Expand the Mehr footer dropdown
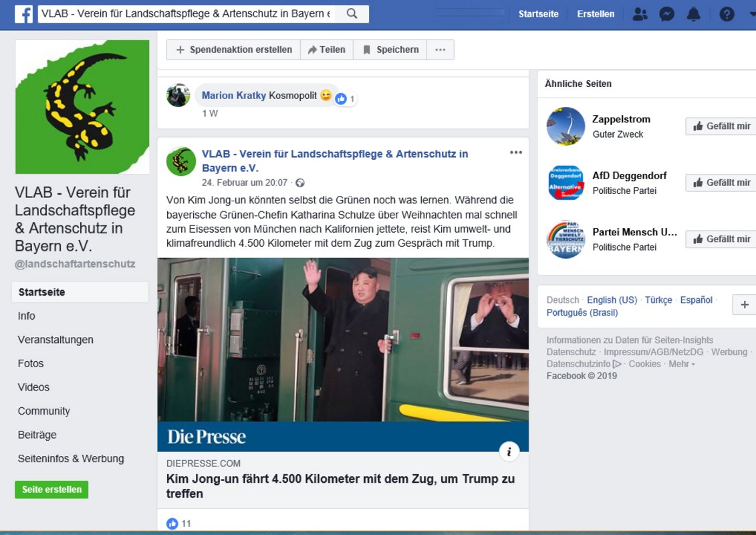Screen dimensions: 756x535 682,364
